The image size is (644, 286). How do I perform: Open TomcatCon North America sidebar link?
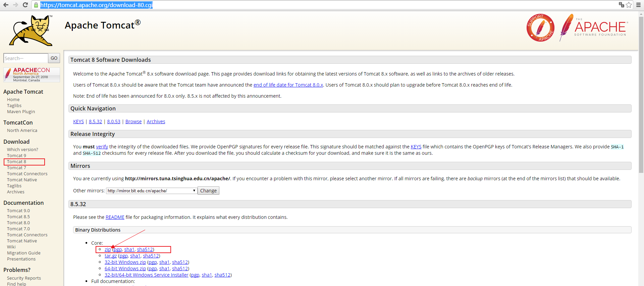tap(22, 130)
